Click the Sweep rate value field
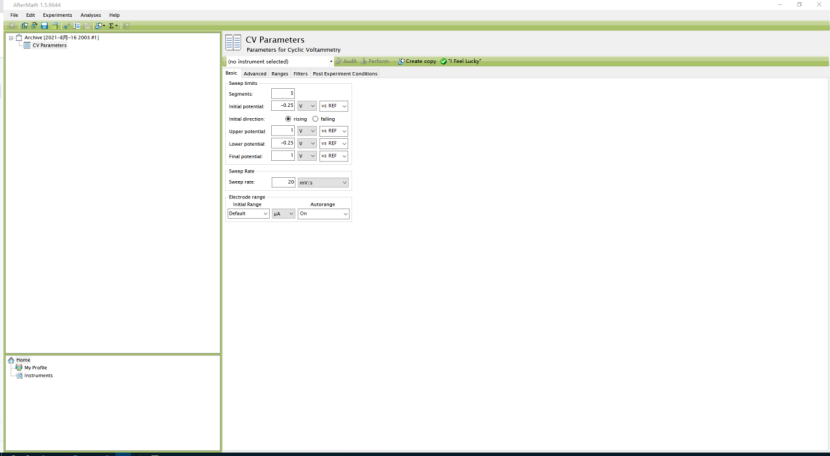Screen dimensions: 830x456 point(283,182)
